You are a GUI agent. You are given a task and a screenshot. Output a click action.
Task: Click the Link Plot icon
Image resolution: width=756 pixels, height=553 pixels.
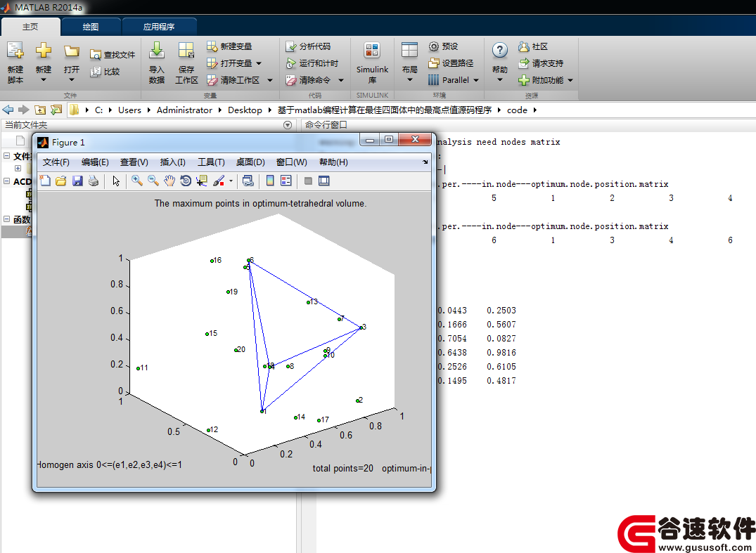click(x=248, y=181)
